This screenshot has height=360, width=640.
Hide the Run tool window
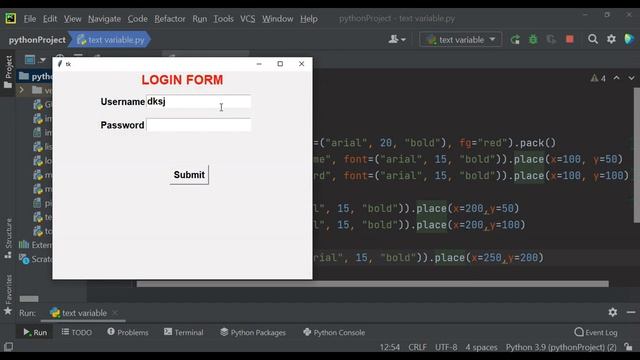631,312
